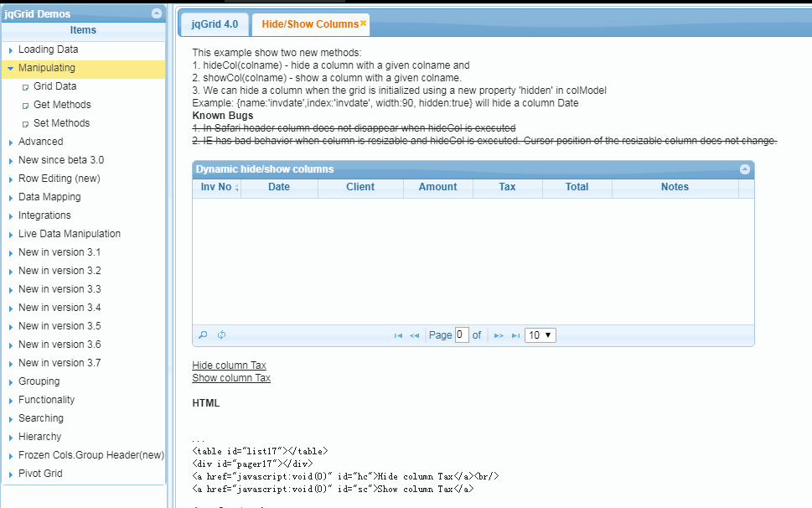This screenshot has width=812, height=508.
Task: Expand New in version 3.1 node
Action: point(10,253)
